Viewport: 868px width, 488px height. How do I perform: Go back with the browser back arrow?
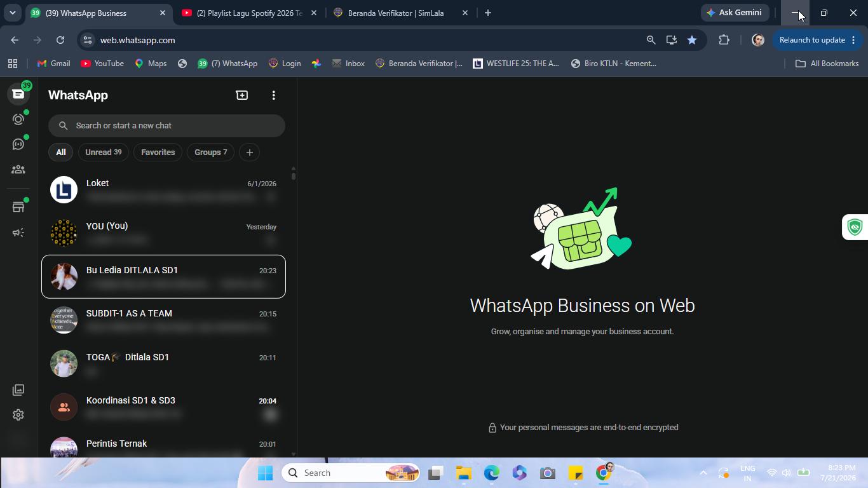[x=15, y=40]
